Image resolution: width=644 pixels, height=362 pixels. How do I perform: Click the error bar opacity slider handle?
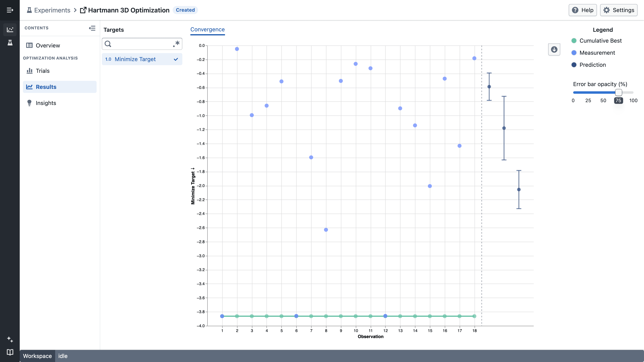click(x=618, y=93)
